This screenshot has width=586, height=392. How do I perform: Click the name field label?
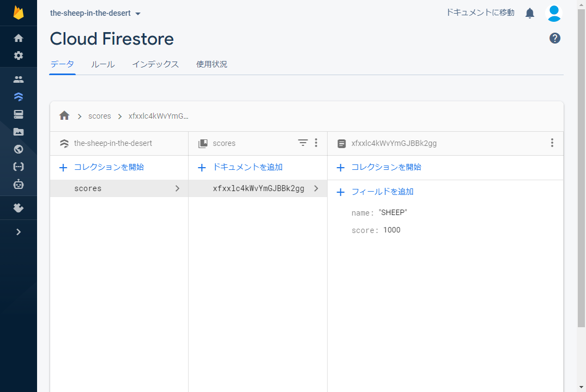(363, 213)
